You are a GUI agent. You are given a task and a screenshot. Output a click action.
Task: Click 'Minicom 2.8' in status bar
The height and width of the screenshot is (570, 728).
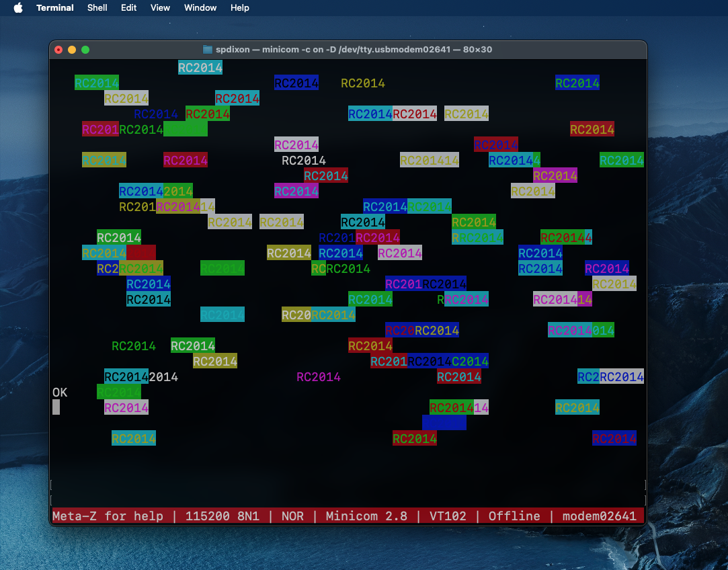tap(366, 516)
